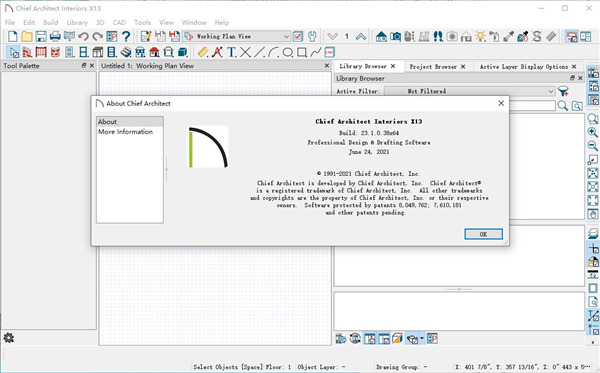Select the Text tool icon
Viewport: 600px width, 373px height.
pos(231,52)
